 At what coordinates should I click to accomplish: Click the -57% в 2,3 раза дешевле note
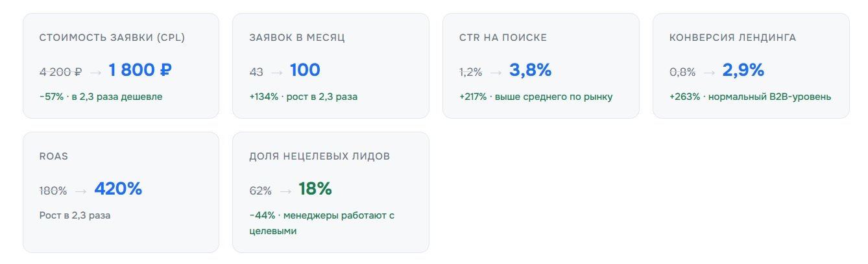[x=101, y=97]
